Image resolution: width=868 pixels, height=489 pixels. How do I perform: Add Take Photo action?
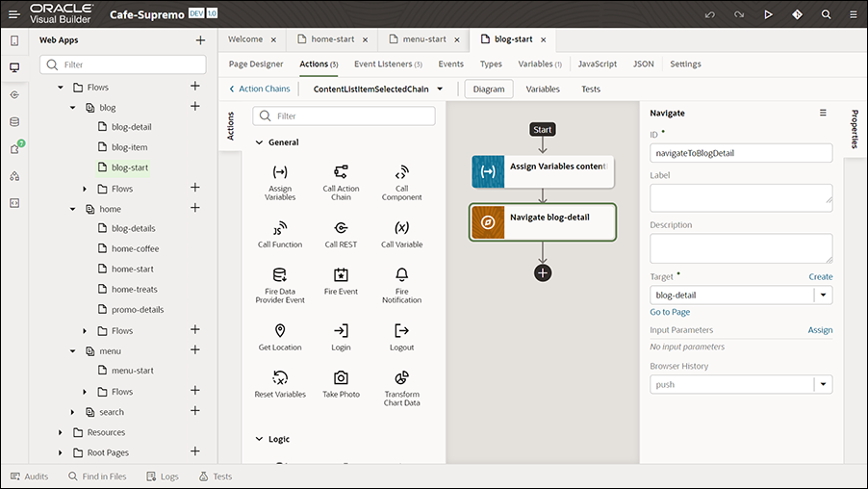point(341,384)
